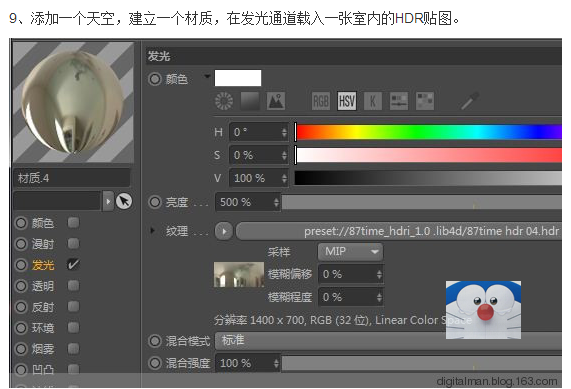This screenshot has width=571, height=389.
Task: Open the 采样 MIP dropdown
Action: (x=350, y=252)
